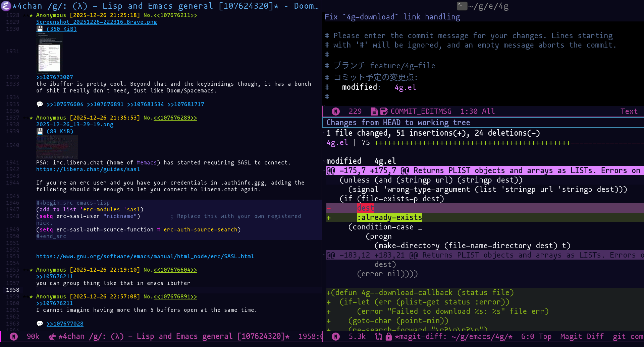Click the terminal icon beside ~/g/e/4g title
644x347 pixels.
click(x=462, y=6)
